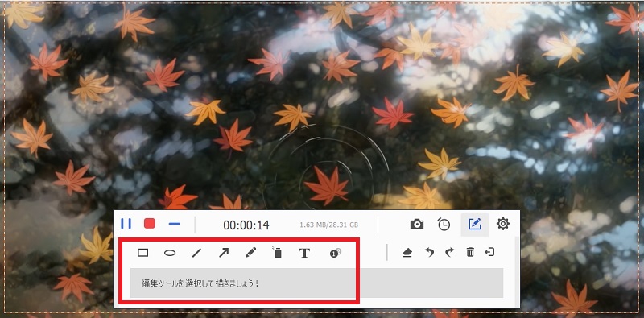Stop the recording with red square
This screenshot has width=644, height=318.
point(150,224)
